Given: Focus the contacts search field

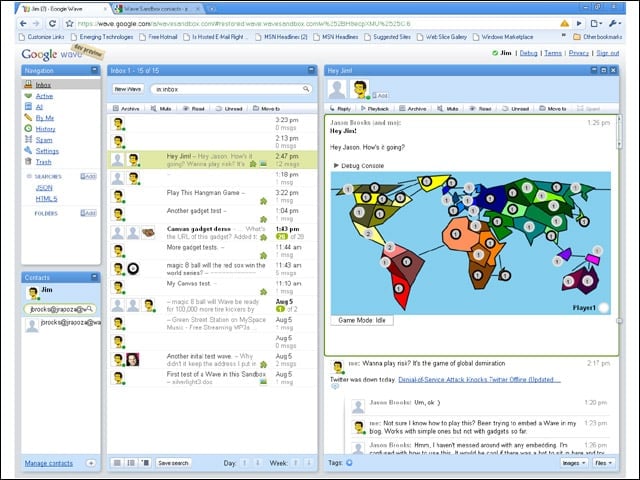Looking at the screenshot, I should tap(60, 309).
